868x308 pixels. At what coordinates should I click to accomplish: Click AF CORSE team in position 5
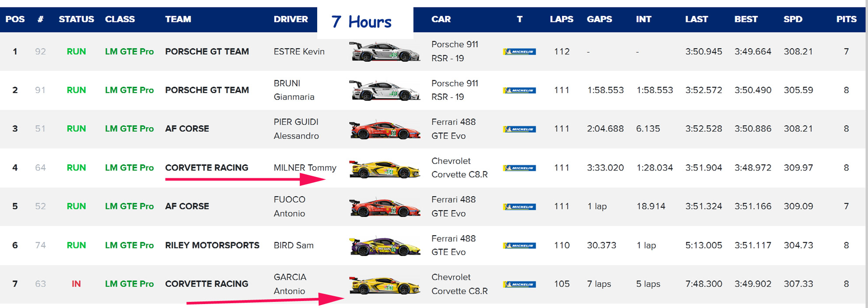point(187,206)
